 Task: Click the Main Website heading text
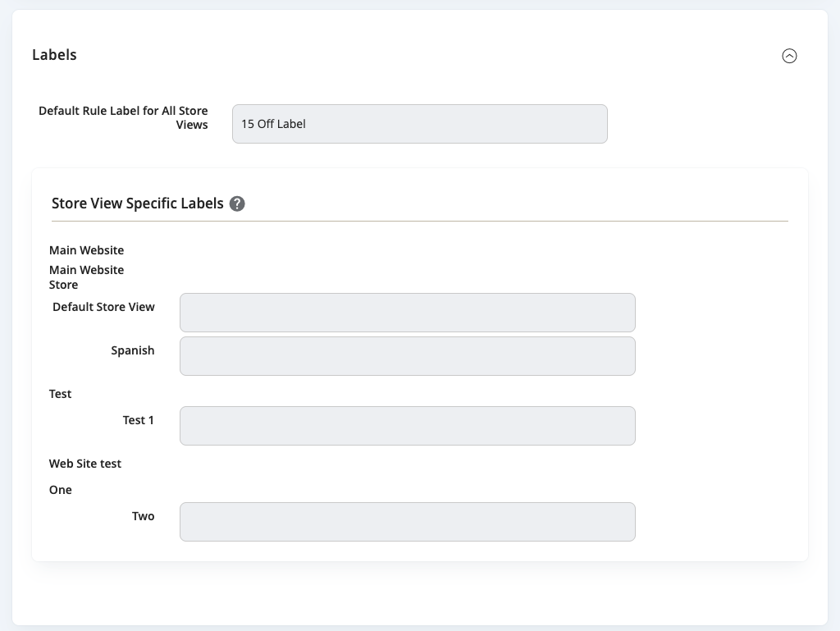86,250
